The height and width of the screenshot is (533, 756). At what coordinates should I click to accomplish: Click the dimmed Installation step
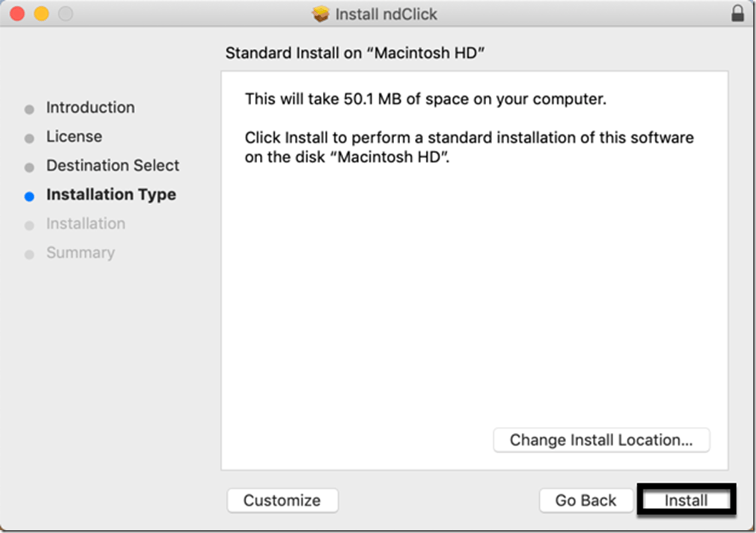pyautogui.click(x=85, y=224)
